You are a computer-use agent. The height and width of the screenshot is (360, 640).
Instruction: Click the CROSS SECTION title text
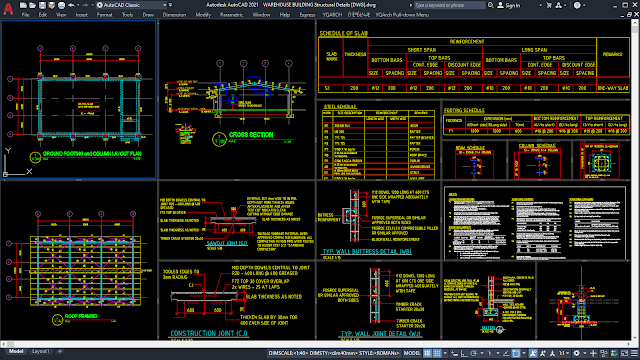coord(251,135)
